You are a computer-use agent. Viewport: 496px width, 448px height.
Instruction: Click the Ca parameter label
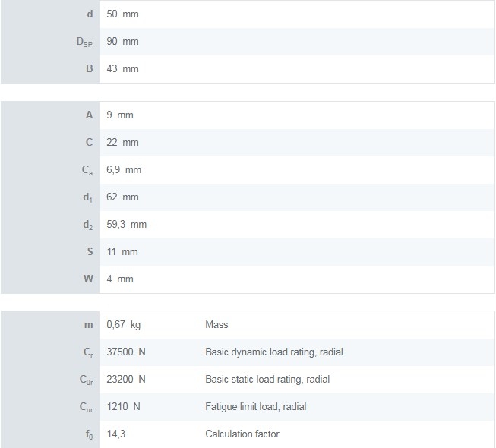[87, 170]
